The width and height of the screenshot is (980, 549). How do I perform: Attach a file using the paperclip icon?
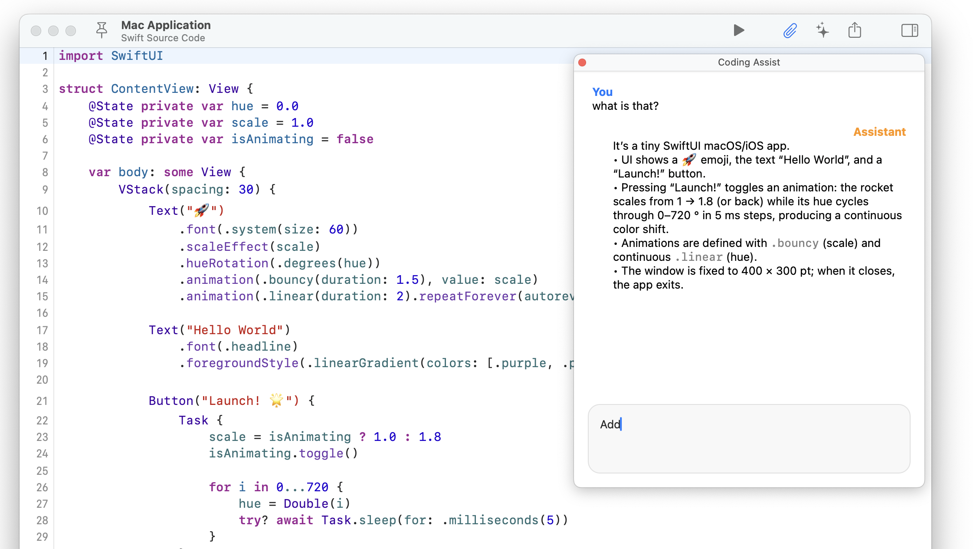[x=790, y=30]
